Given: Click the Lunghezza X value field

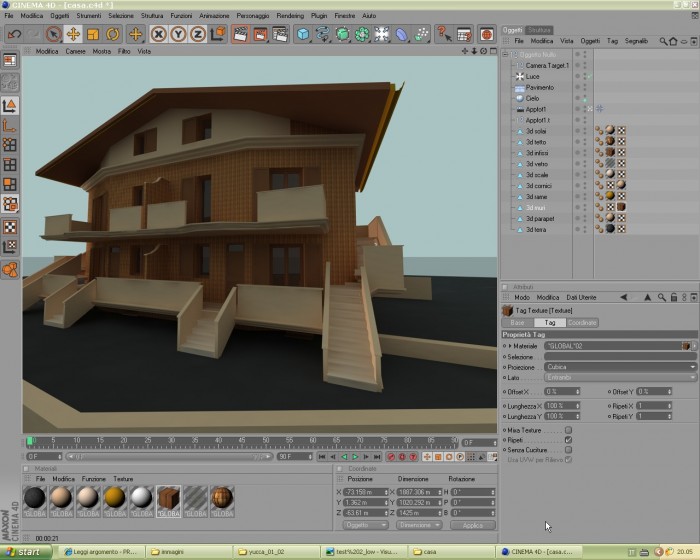Looking at the screenshot, I should pos(562,406).
